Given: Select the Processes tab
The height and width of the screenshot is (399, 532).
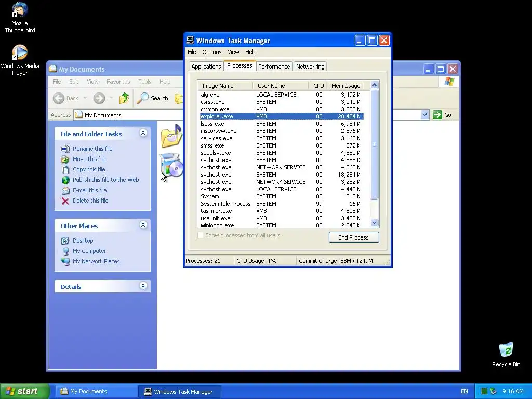Looking at the screenshot, I should click(x=240, y=66).
